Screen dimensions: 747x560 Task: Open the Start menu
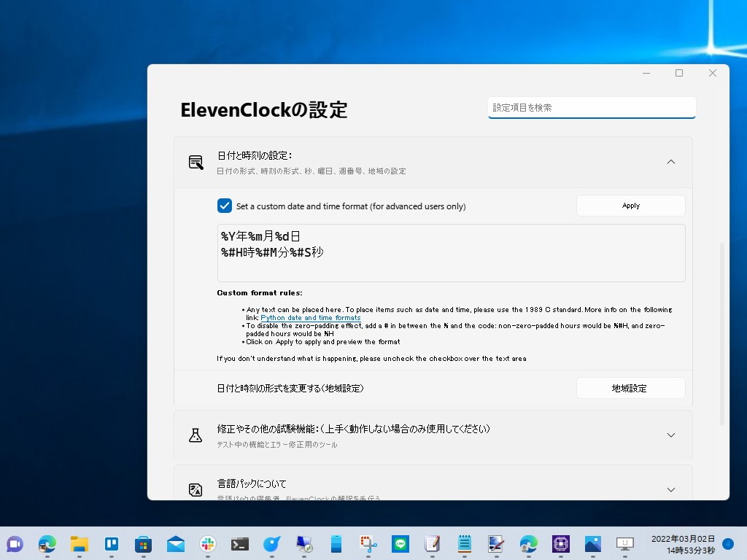click(x=15, y=544)
